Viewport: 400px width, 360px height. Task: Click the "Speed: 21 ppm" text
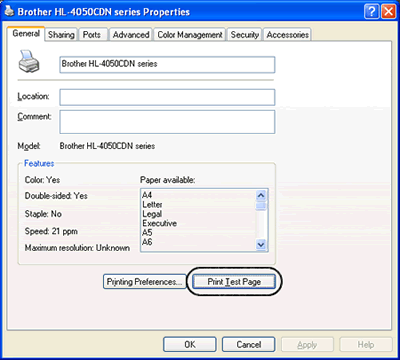51,231
